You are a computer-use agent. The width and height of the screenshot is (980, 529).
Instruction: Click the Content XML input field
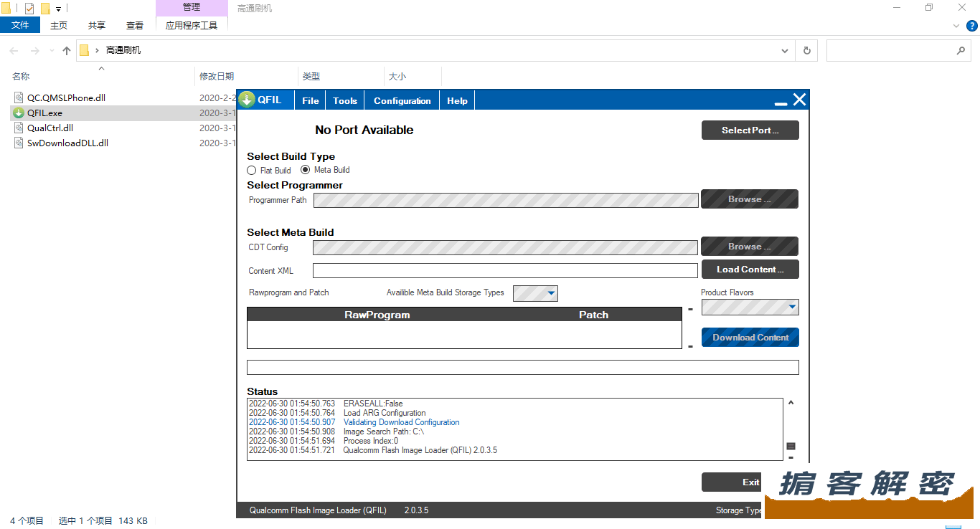click(505, 270)
